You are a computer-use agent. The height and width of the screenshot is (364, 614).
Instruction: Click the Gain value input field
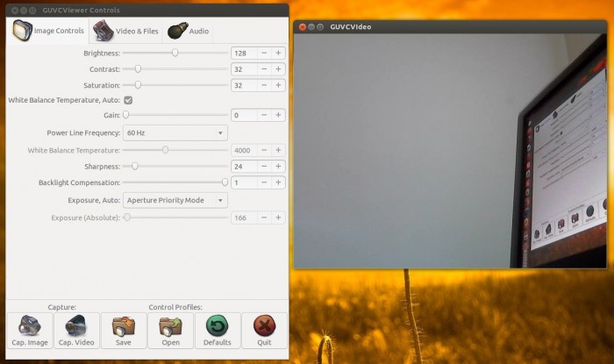tap(243, 115)
